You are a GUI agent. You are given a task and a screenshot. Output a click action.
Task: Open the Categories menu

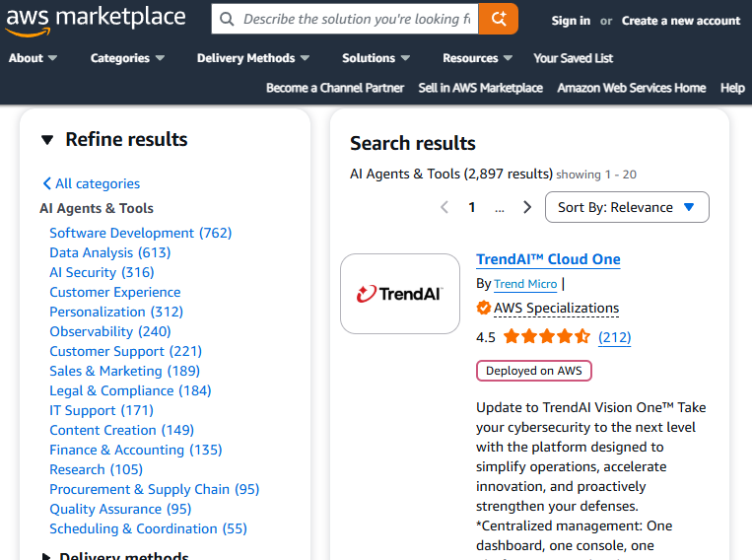click(x=127, y=58)
